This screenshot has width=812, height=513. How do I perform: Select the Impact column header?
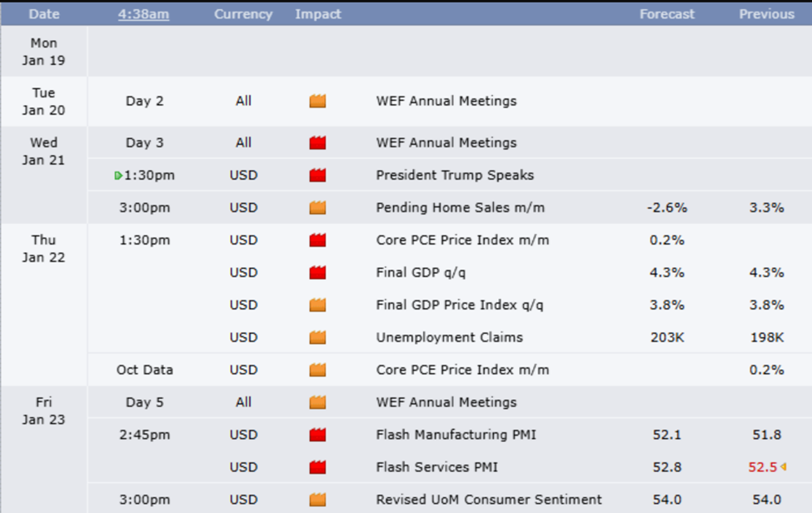317,14
